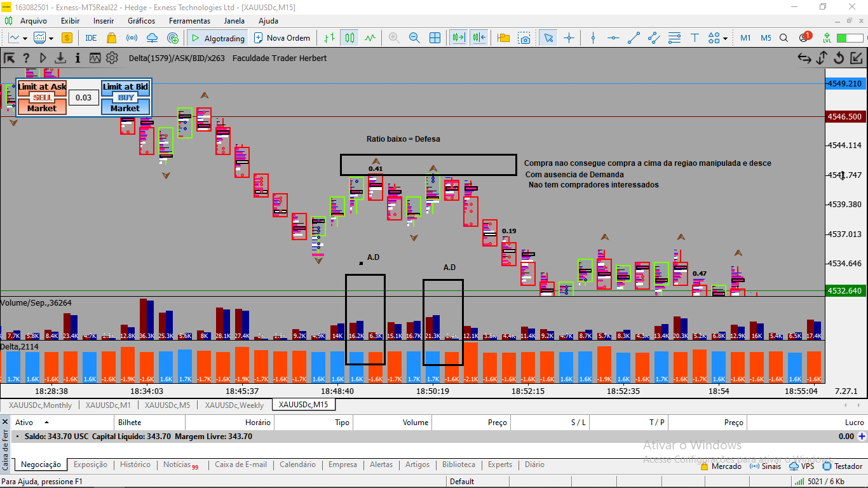
Task: Click the Nova Ordem button
Action: (x=282, y=38)
